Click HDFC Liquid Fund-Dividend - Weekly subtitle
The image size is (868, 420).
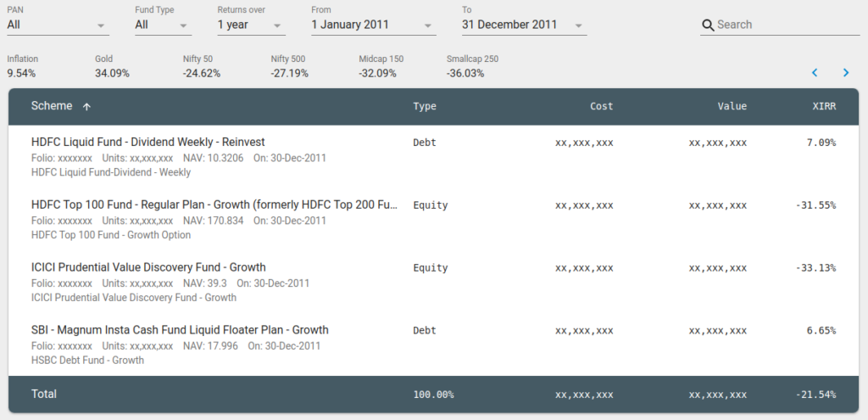111,172
